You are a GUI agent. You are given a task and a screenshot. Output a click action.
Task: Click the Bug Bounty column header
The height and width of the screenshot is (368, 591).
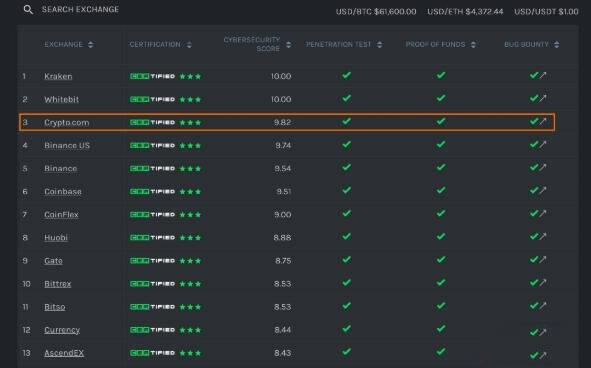[x=526, y=44]
